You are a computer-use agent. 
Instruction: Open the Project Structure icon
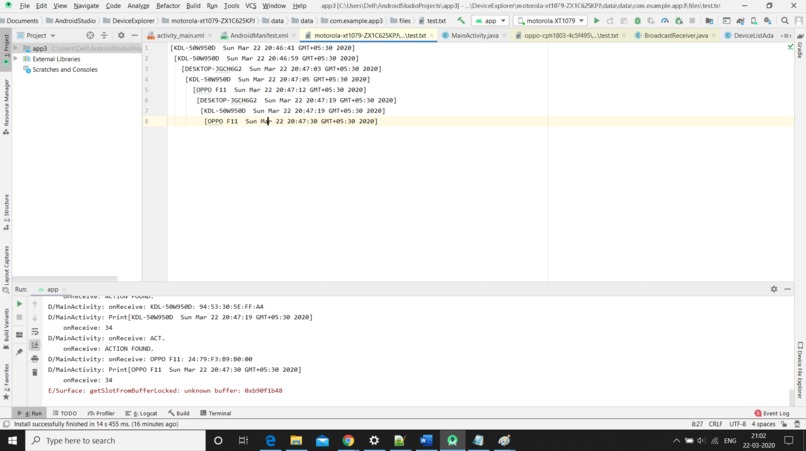(709, 21)
